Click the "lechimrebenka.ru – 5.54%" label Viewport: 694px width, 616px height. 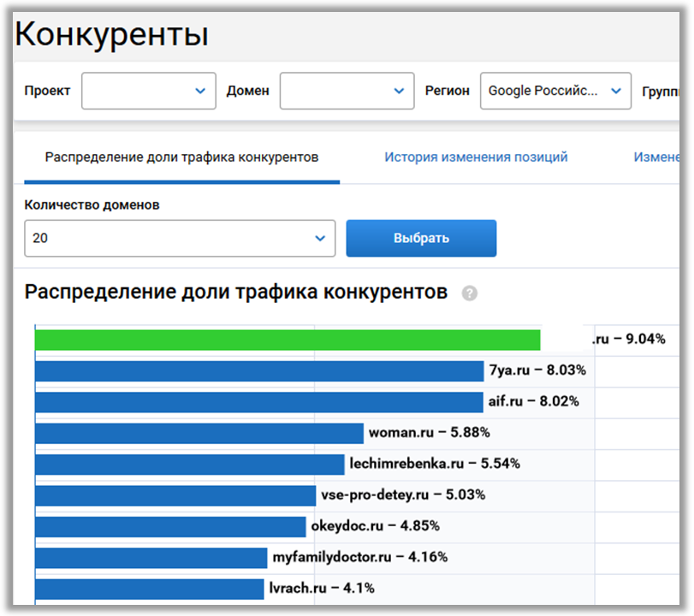pyautogui.click(x=435, y=464)
